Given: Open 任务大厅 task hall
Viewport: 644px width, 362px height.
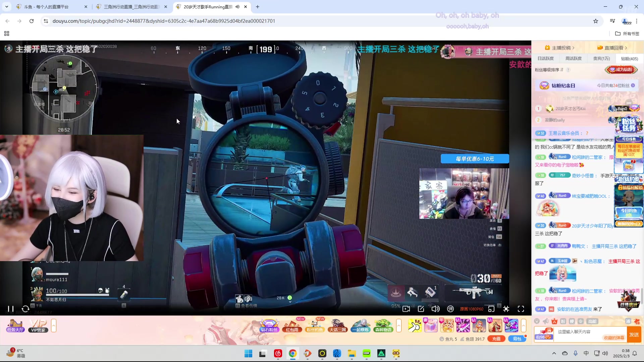Looking at the screenshot, I should (15, 325).
